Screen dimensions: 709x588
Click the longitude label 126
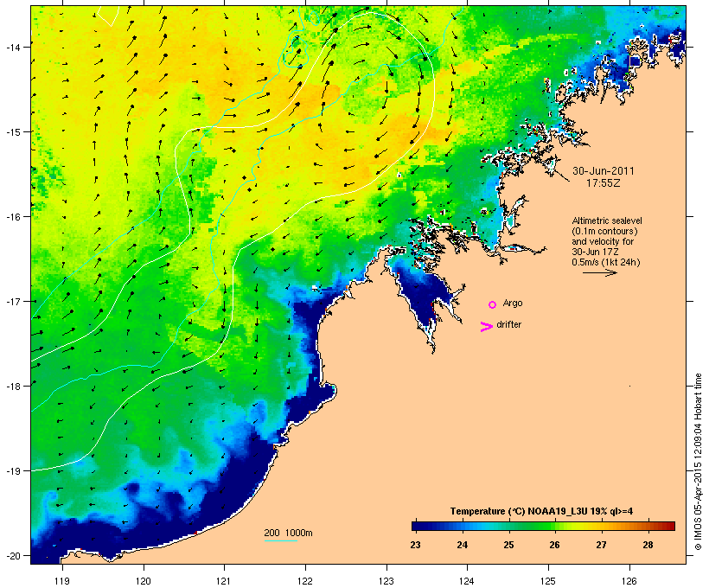[629, 581]
